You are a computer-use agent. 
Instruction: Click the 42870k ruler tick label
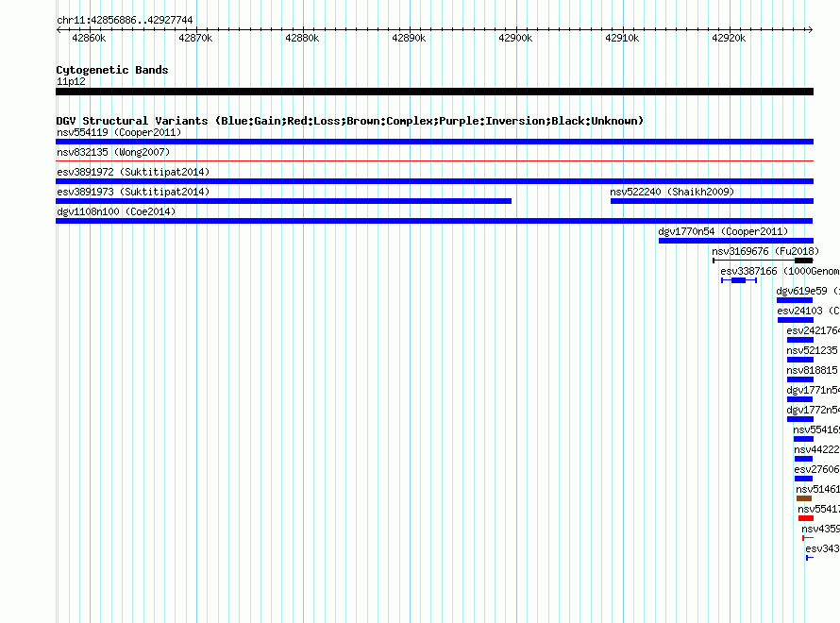click(195, 38)
